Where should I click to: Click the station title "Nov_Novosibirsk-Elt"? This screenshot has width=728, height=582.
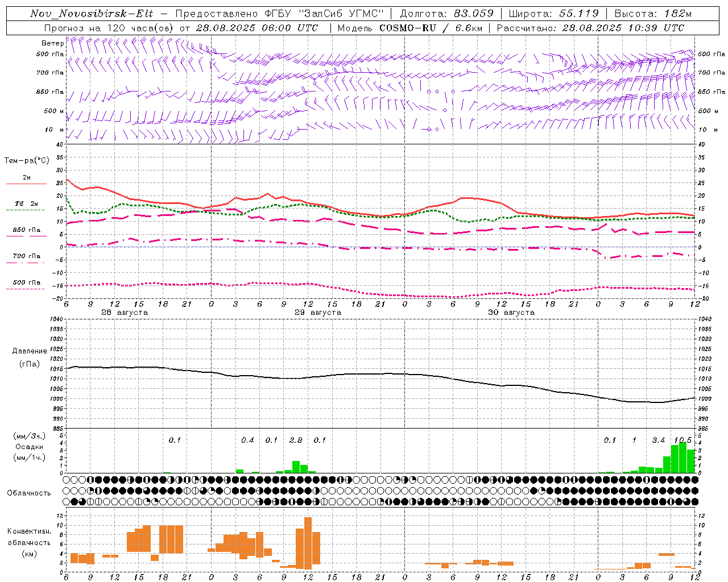(x=91, y=14)
